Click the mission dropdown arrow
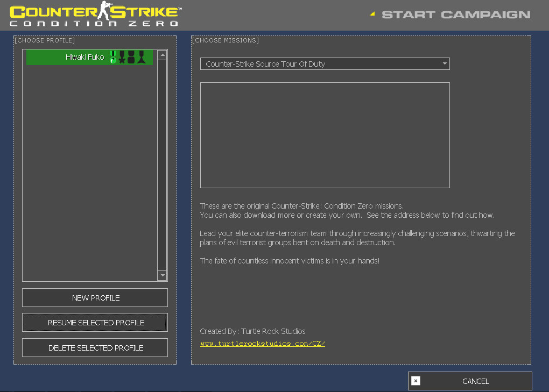The width and height of the screenshot is (549, 392). pos(444,63)
